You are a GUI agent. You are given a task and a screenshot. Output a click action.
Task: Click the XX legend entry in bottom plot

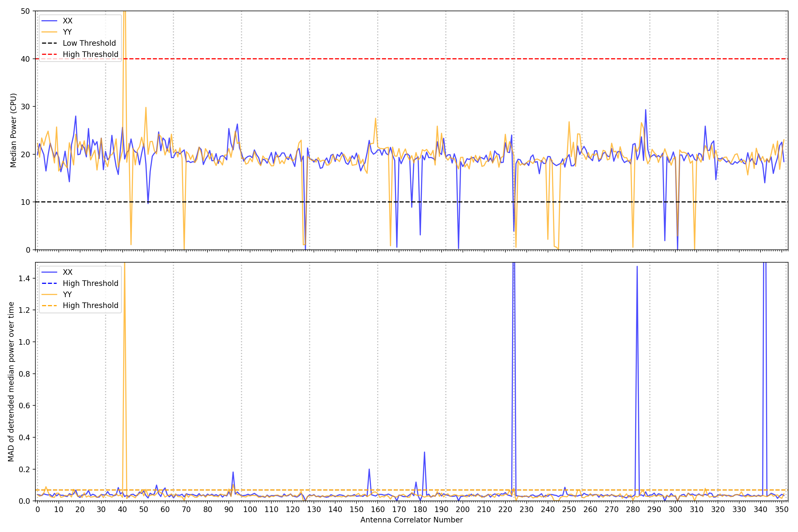click(67, 272)
